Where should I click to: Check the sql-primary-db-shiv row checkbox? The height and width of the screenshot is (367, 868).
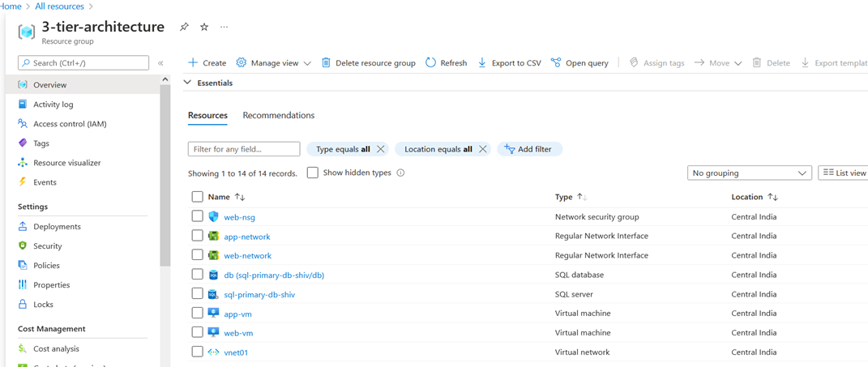[198, 294]
